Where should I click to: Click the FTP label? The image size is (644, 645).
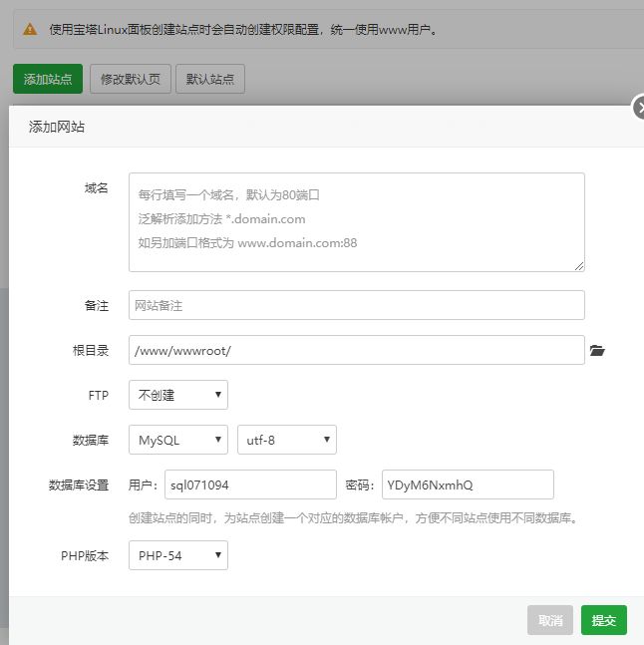(x=99, y=396)
